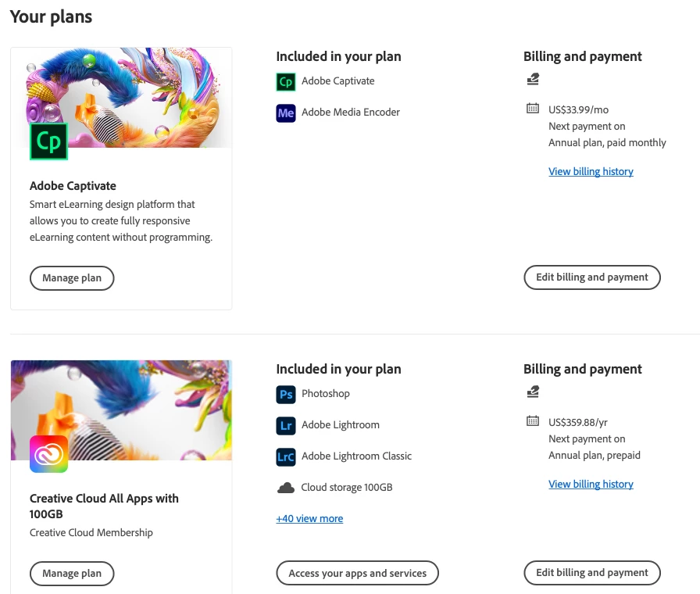Edit billing and payment for Captivate plan
This screenshot has width=700, height=594.
[x=592, y=277]
